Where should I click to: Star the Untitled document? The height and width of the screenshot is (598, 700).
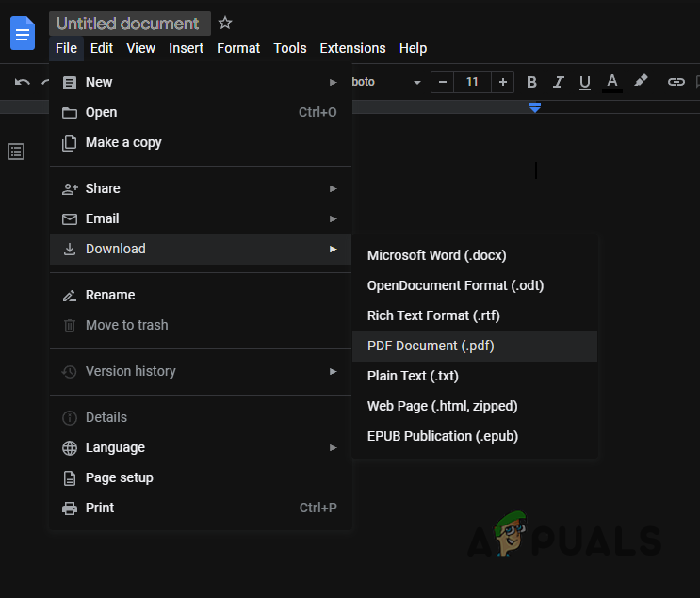tap(225, 23)
